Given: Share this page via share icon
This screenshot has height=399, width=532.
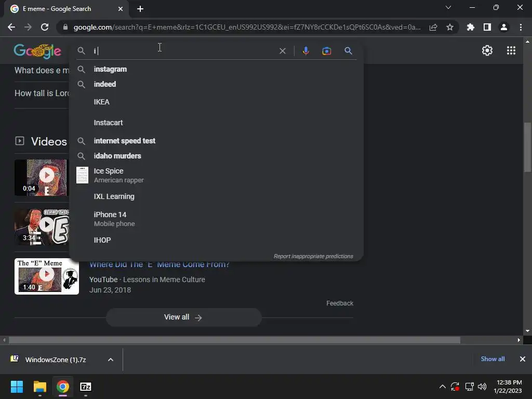Looking at the screenshot, I should pos(433,27).
